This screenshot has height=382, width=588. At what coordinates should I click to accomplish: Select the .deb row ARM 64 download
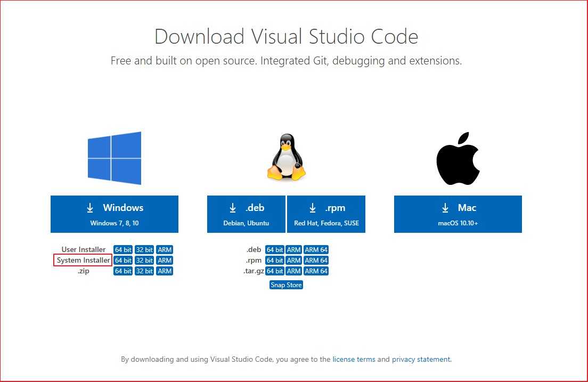click(316, 249)
